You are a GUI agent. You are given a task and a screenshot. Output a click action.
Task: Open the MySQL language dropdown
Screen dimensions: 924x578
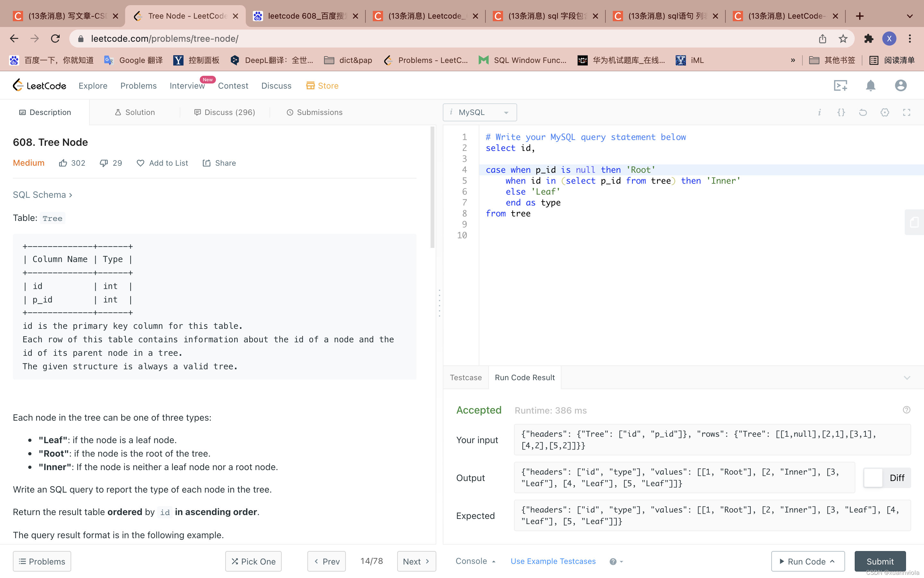coord(480,112)
